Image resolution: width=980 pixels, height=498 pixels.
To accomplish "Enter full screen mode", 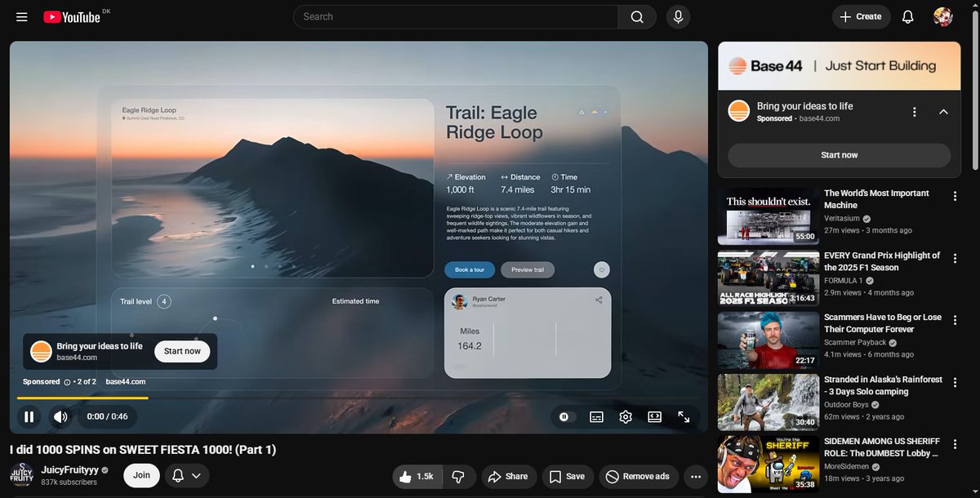I will click(684, 417).
